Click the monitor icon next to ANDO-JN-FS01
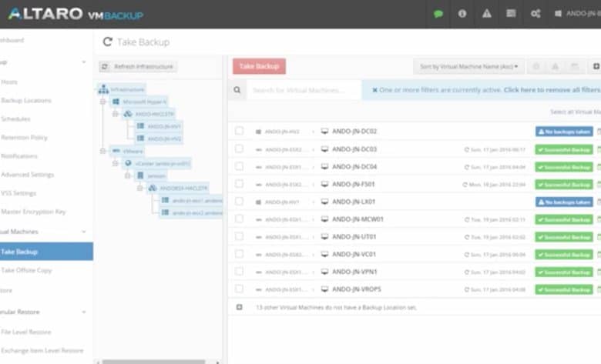This screenshot has width=601, height=364. [x=324, y=184]
